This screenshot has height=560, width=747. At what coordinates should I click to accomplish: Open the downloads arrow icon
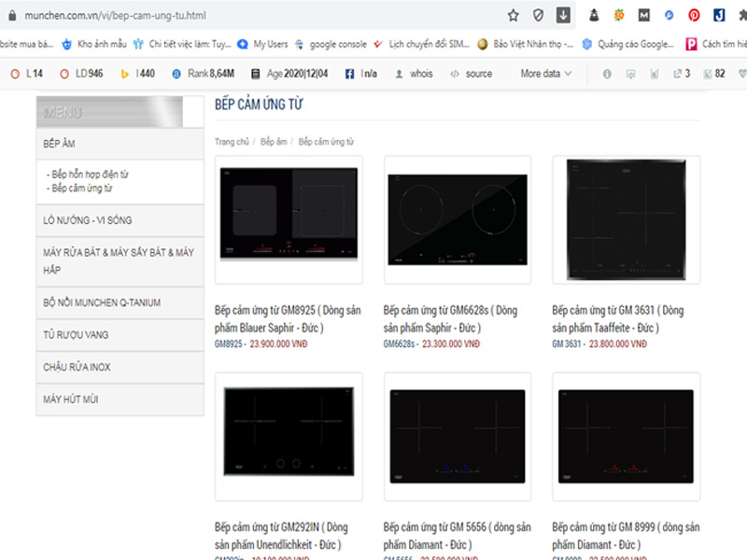coord(563,15)
